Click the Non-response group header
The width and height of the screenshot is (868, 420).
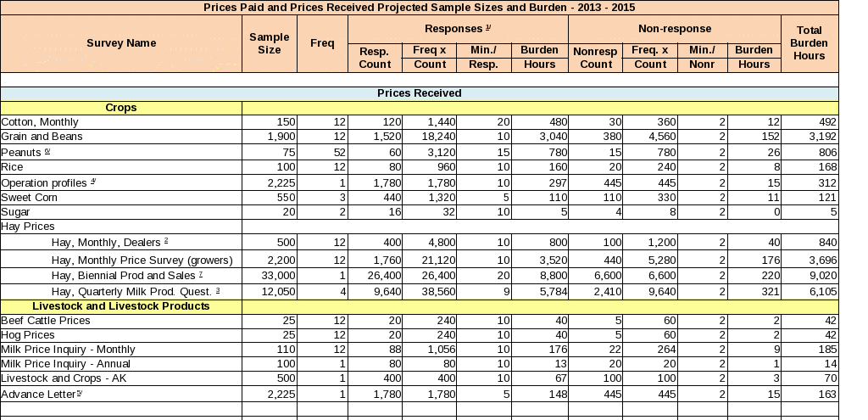(x=674, y=28)
